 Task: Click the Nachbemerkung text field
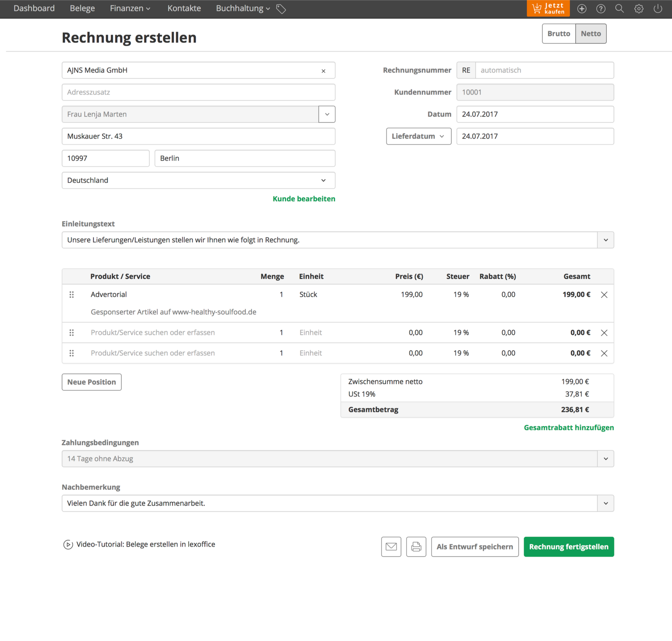[330, 503]
